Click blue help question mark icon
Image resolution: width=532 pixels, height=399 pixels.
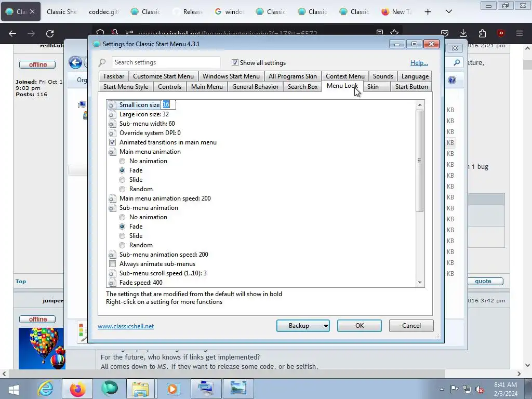(451, 80)
